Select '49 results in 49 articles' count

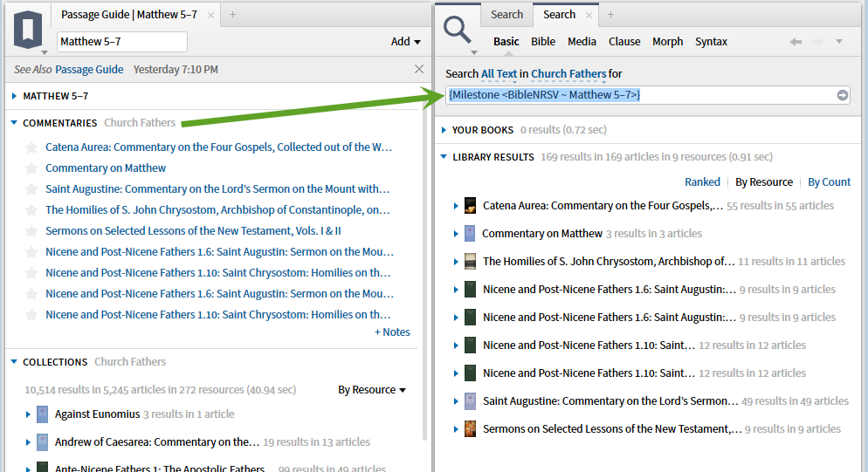point(795,401)
